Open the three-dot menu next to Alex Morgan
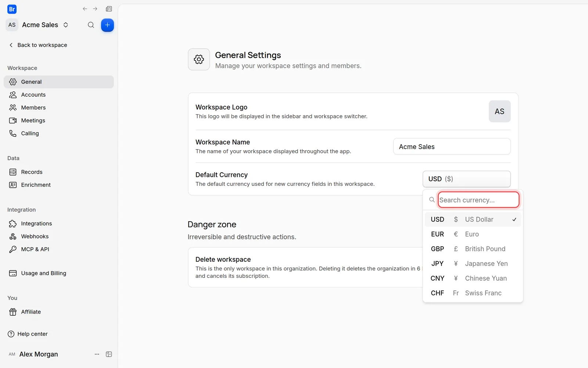Screen dimensions: 588x368 tap(97, 354)
